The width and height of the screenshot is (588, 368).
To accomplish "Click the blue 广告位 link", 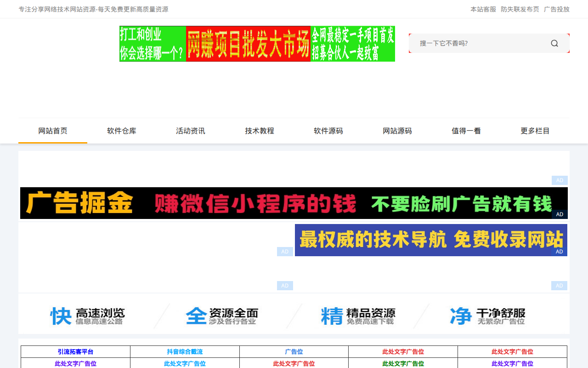I will [x=294, y=352].
